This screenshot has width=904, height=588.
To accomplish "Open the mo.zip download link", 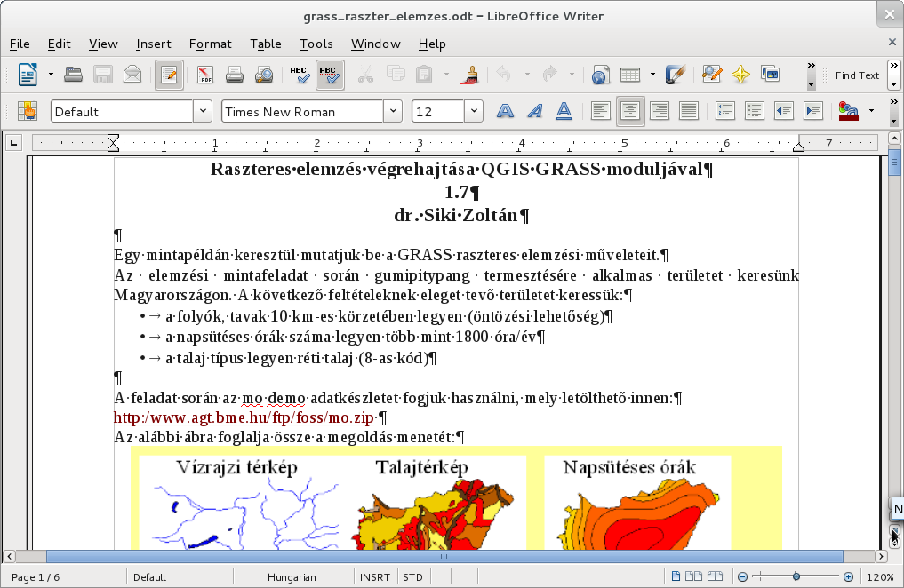I will (x=244, y=417).
